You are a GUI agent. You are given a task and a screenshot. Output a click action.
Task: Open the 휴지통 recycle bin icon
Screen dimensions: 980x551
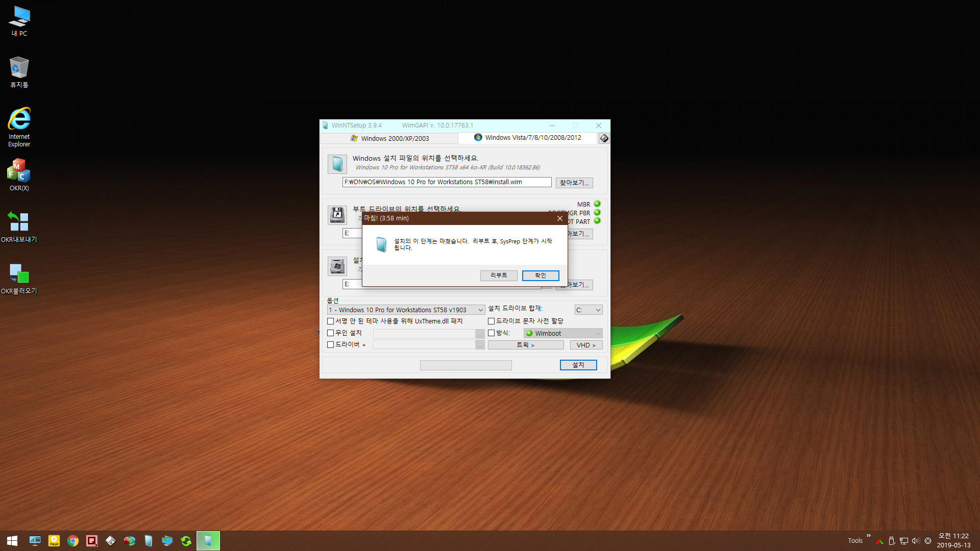pyautogui.click(x=19, y=72)
